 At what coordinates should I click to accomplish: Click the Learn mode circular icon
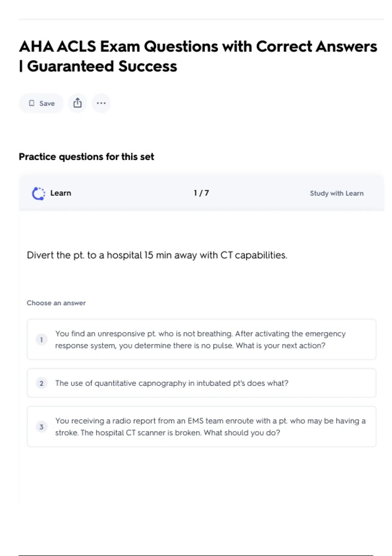[38, 193]
